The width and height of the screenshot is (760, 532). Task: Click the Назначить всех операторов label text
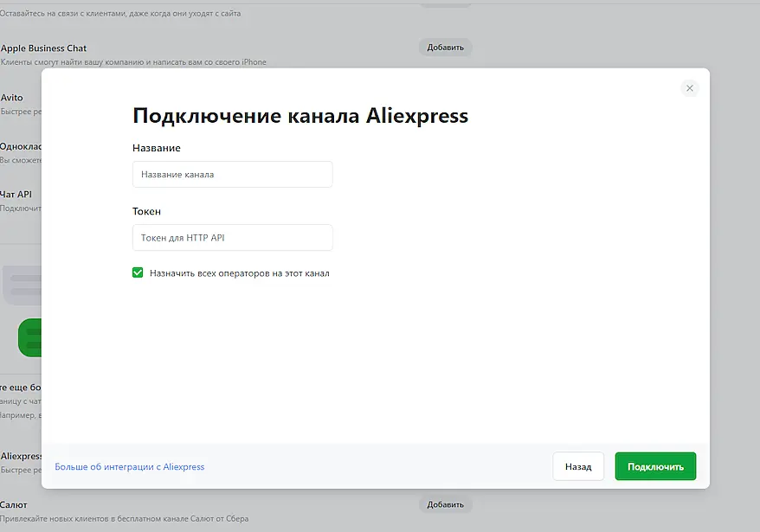tap(240, 273)
